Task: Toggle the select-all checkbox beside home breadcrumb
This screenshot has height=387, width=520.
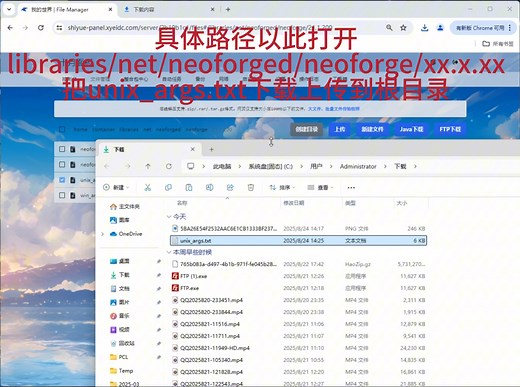Action: [x=62, y=129]
